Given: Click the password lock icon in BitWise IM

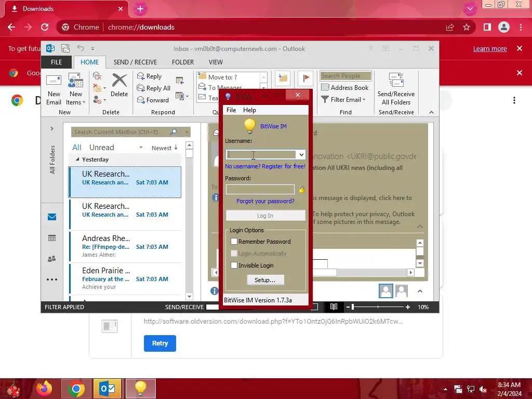Looking at the screenshot, I should (302, 189).
